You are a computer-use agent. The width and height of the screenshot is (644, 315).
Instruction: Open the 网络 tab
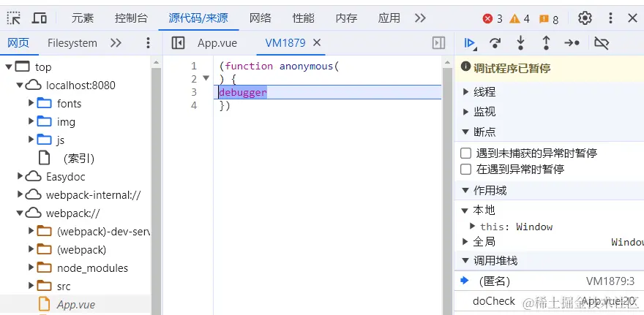(x=261, y=18)
